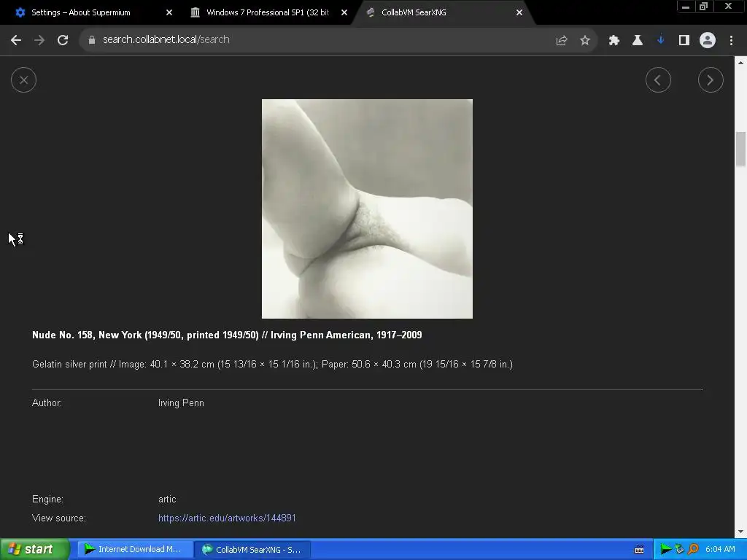Open the browser three-dot menu
This screenshot has height=560, width=747.
coord(731,41)
